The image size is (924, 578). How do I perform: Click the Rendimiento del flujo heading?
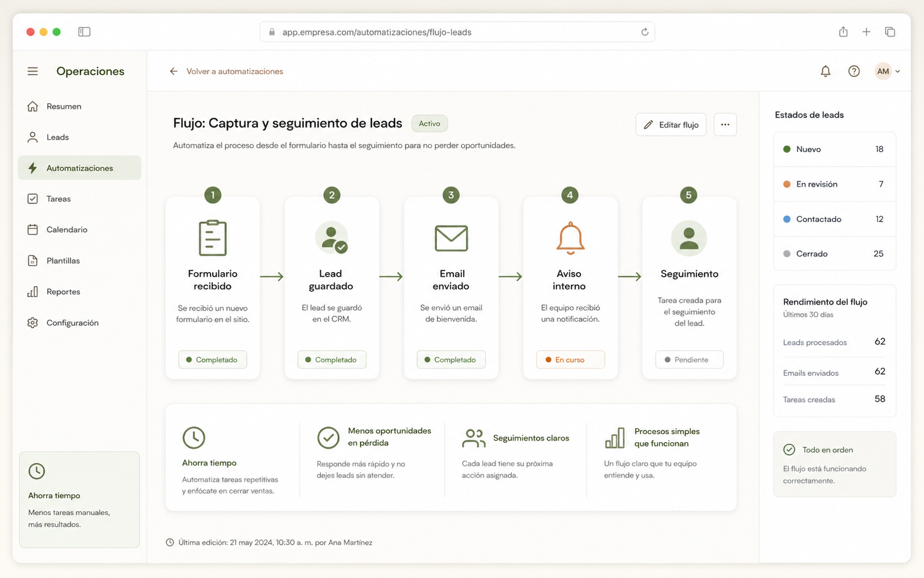click(826, 302)
